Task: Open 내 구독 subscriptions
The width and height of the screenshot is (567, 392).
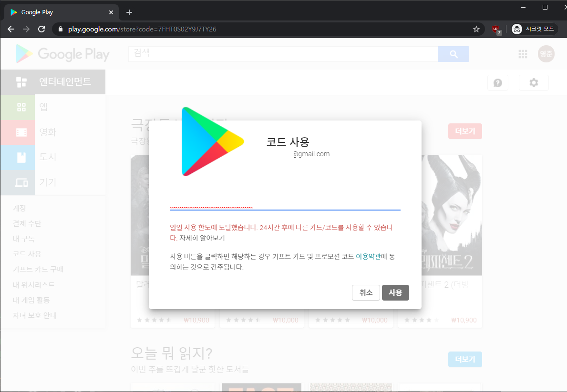Action: click(23, 239)
